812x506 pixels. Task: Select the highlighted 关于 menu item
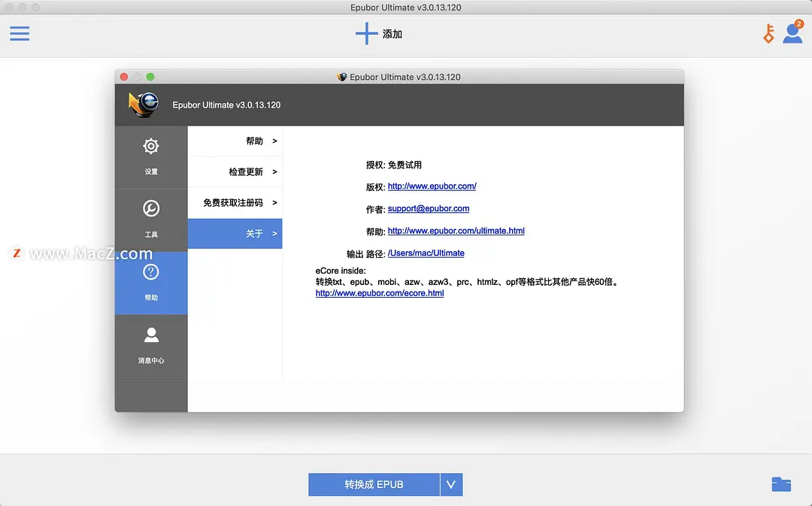[x=235, y=234]
